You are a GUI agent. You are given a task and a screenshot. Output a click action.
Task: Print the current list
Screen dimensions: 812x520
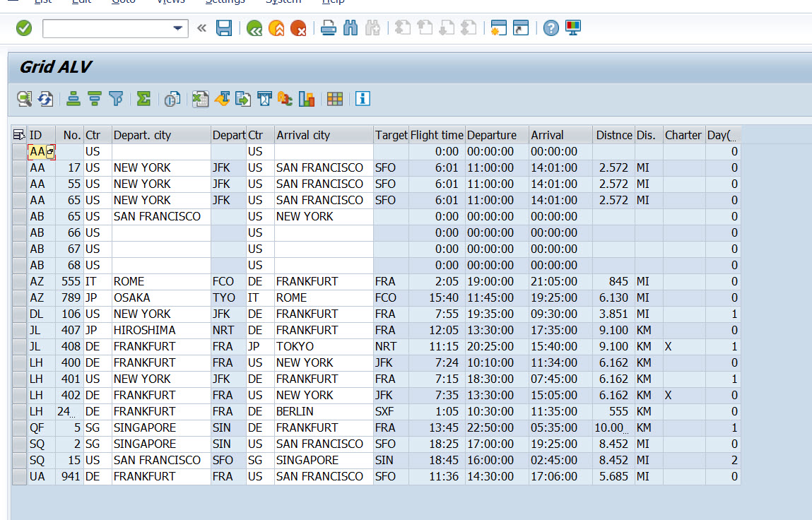(328, 28)
